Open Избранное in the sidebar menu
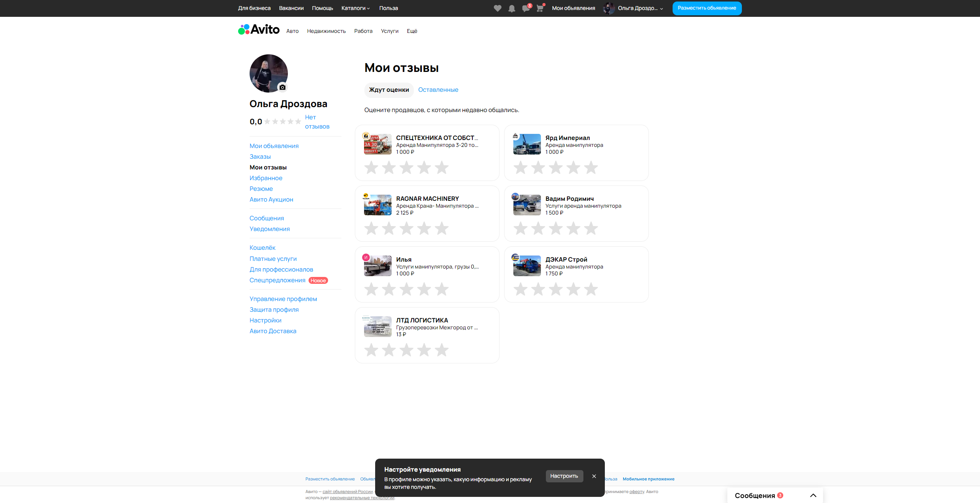 tap(266, 178)
